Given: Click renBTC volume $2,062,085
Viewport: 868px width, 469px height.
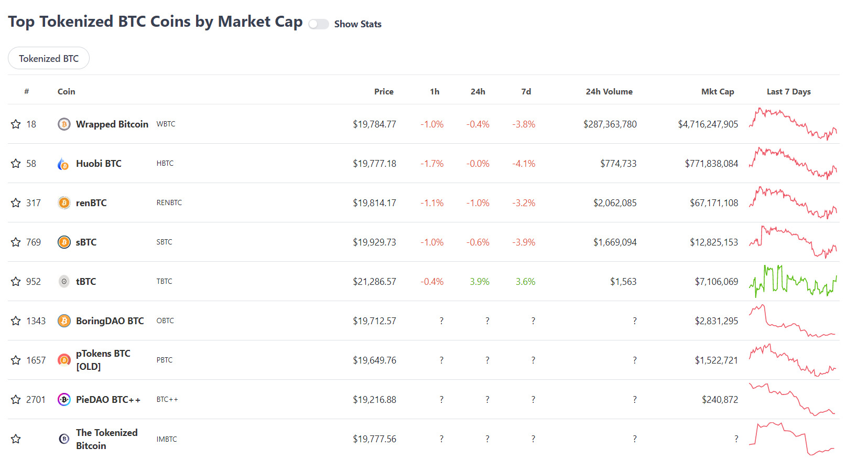Looking at the screenshot, I should 615,203.
